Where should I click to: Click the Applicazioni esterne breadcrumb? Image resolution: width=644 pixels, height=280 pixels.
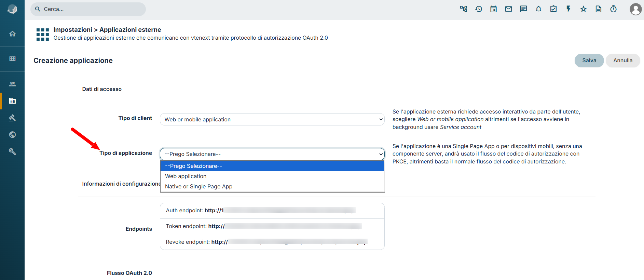tap(130, 30)
